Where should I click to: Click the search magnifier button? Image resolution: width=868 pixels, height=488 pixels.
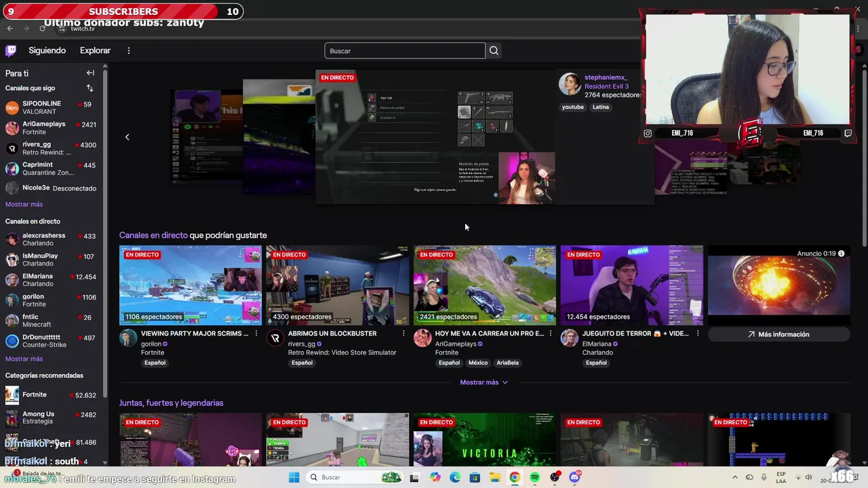[x=494, y=51]
